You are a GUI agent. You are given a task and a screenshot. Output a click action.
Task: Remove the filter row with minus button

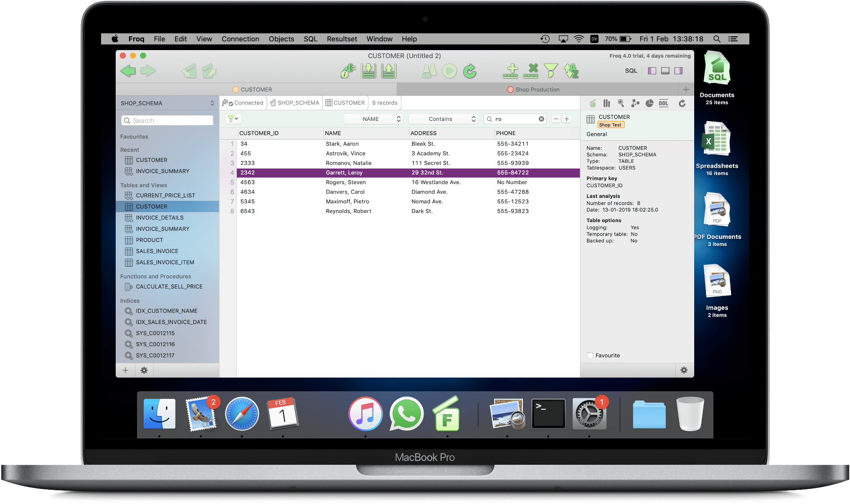556,119
